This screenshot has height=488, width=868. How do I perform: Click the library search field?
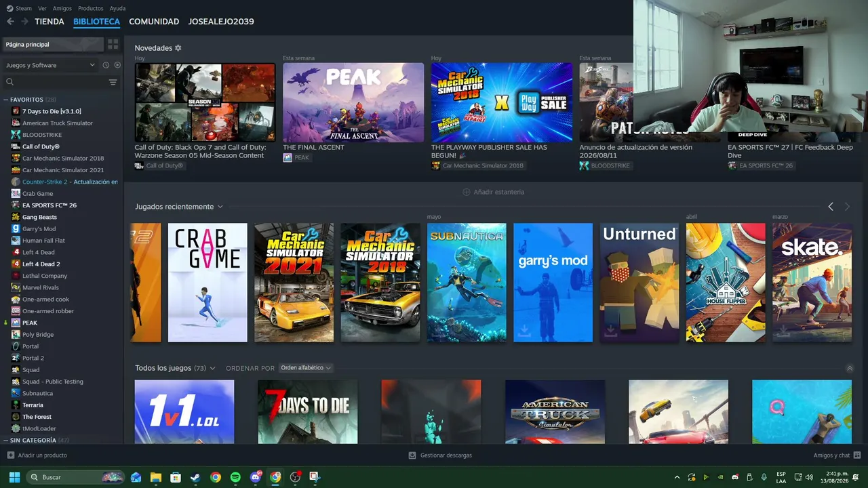pos(54,82)
